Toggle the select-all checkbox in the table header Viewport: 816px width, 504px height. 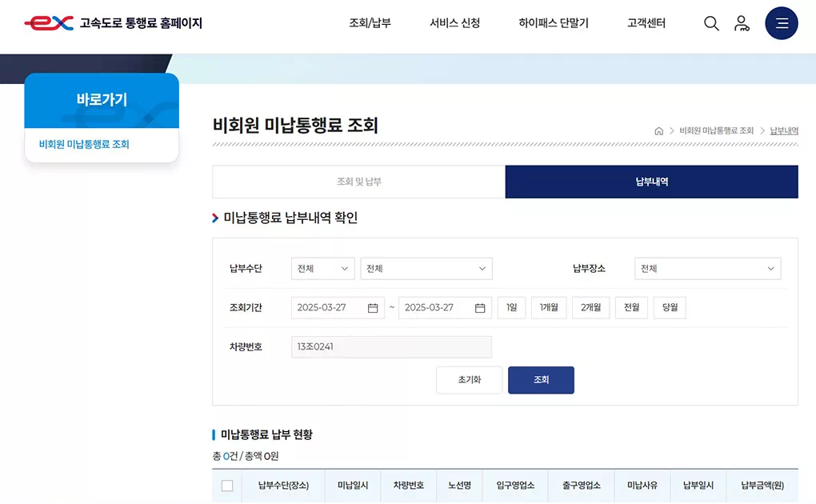(227, 486)
